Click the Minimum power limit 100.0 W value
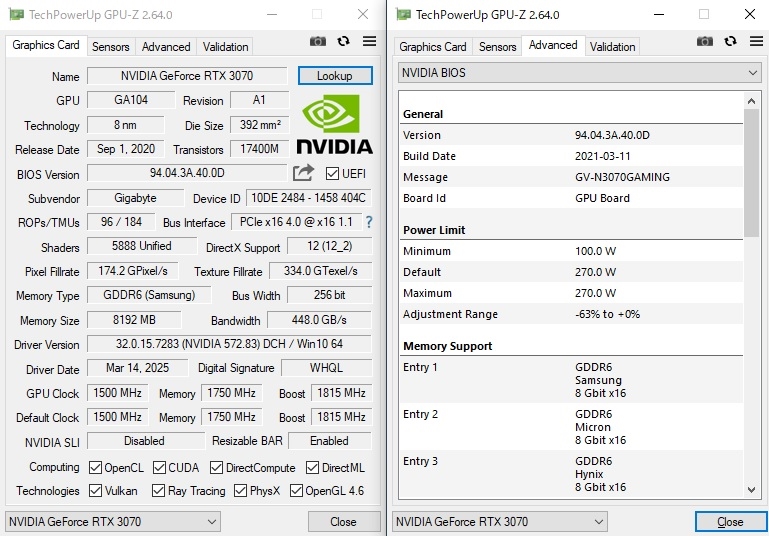769x536 pixels. [595, 251]
